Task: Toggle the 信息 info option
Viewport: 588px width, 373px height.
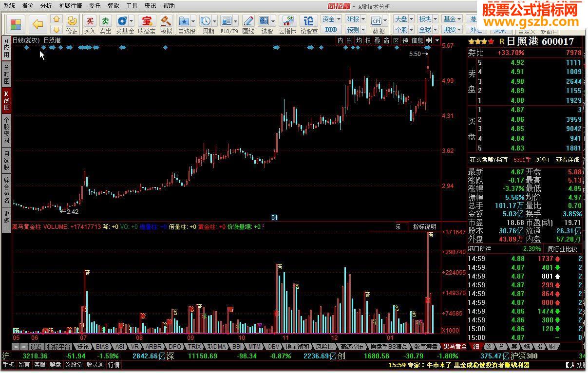Action: pos(417,40)
